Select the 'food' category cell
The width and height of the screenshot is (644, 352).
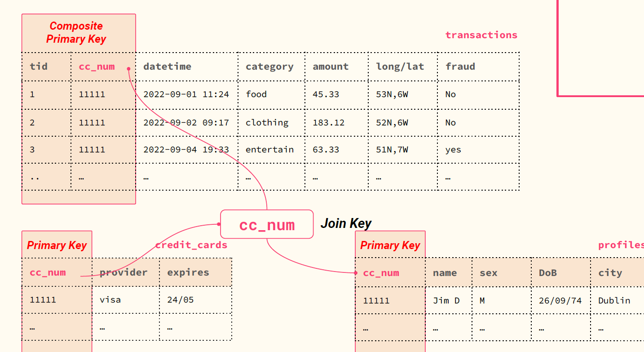tap(256, 94)
